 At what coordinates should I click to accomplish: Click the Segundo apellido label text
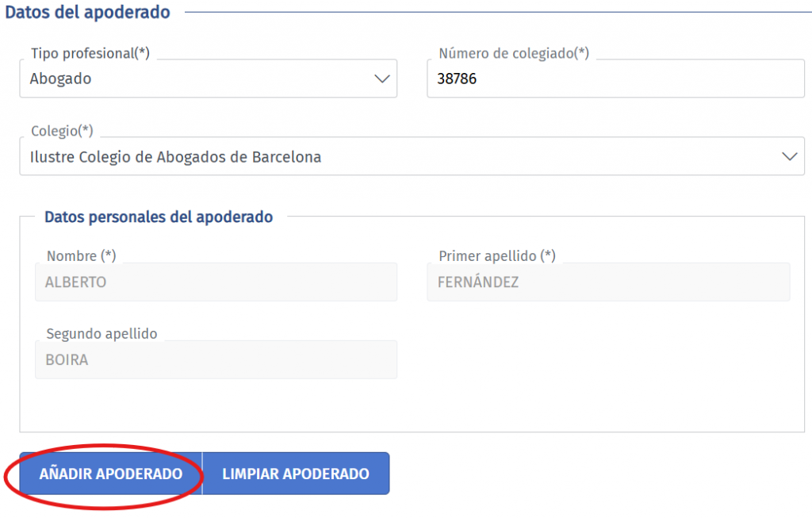point(101,334)
